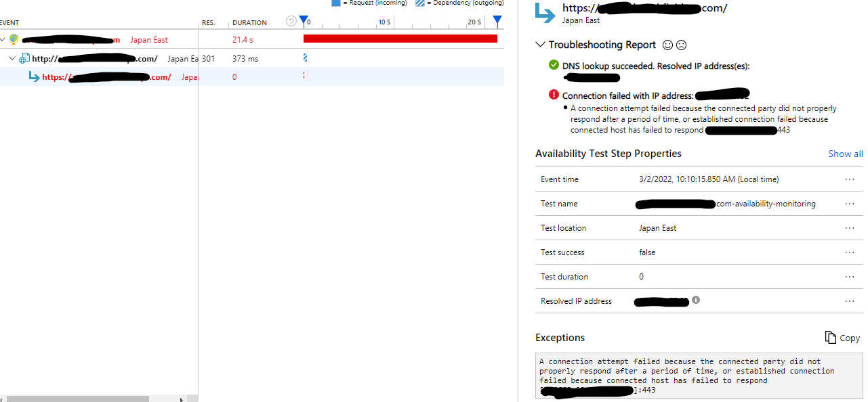
Task: Click the com-availability-monitoring test name value
Action: [x=766, y=204]
